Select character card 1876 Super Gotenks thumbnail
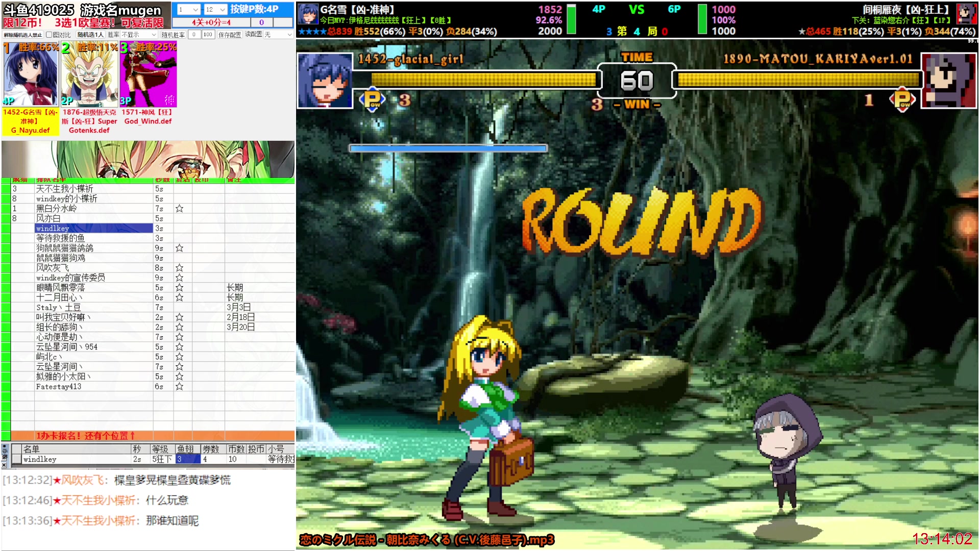 [89, 74]
